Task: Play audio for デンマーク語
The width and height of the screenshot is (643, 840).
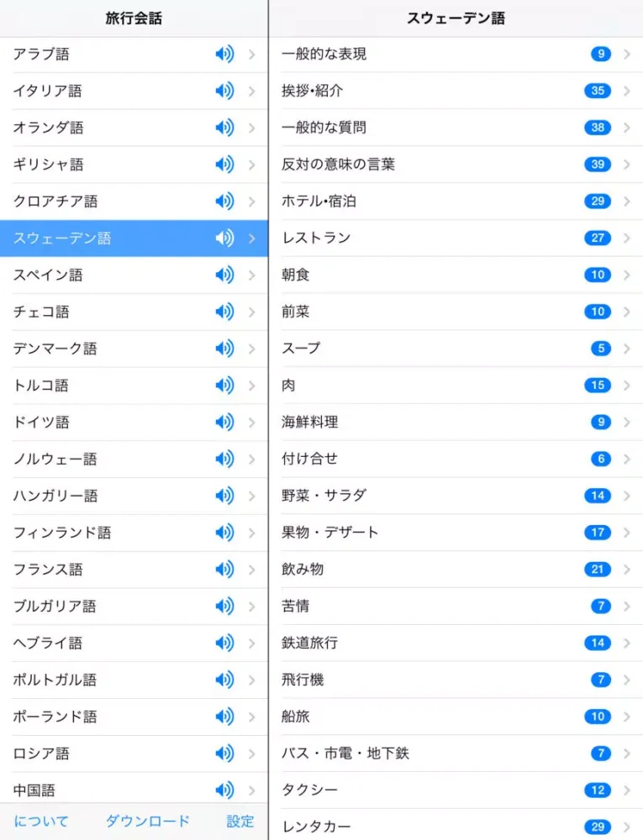Action: tap(224, 349)
